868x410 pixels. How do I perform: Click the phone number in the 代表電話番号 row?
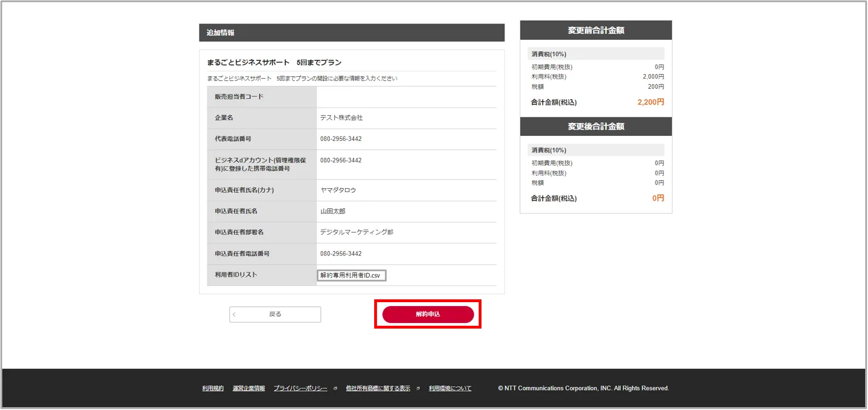pos(341,139)
